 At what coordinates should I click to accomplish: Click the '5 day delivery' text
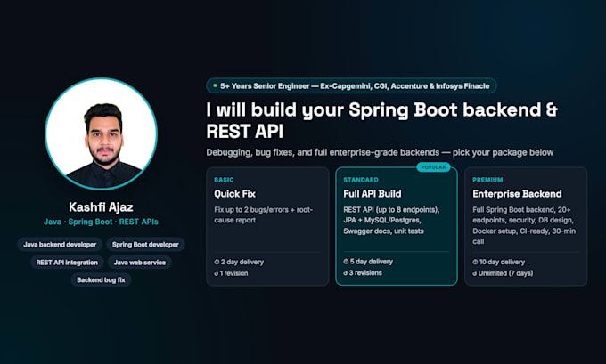(x=372, y=262)
